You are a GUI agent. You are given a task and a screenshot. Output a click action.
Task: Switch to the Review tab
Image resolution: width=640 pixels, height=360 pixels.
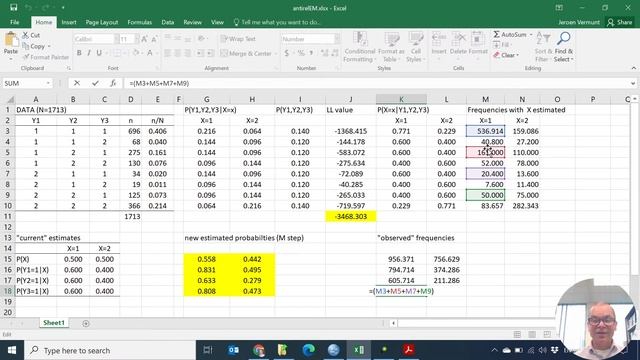coord(192,22)
